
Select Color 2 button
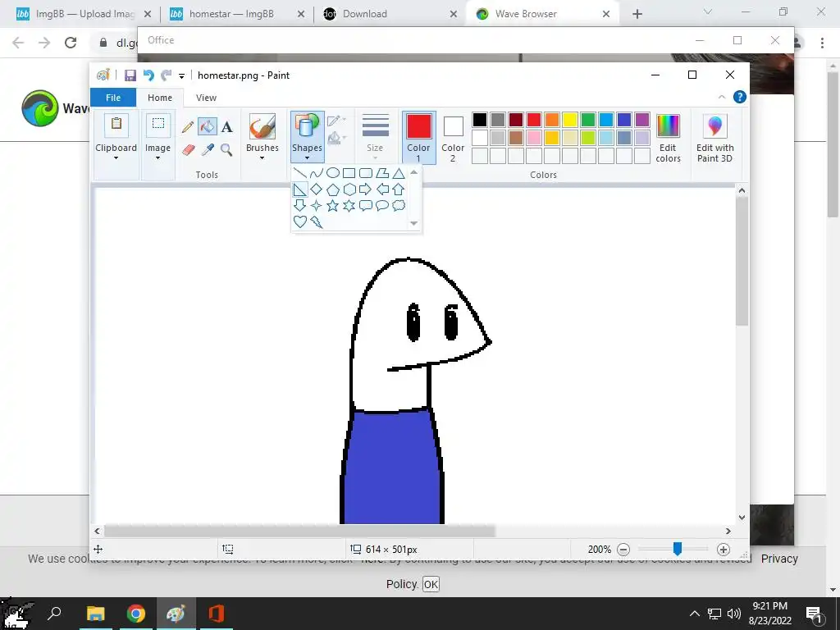point(453,137)
